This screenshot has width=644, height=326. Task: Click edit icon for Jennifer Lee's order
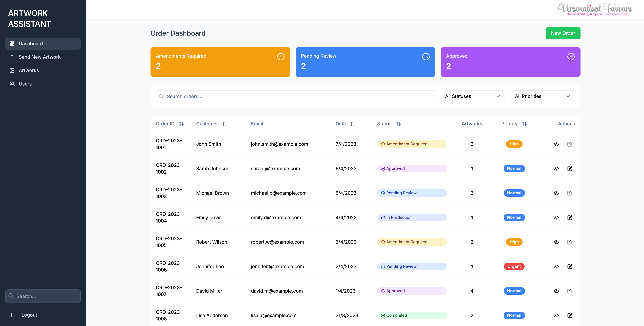click(569, 266)
